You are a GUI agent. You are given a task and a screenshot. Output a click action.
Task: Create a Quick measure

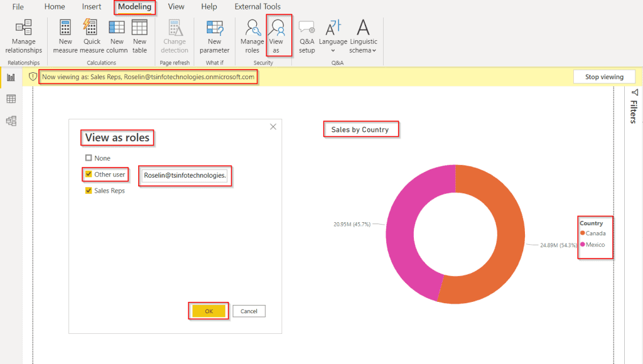pyautogui.click(x=92, y=37)
